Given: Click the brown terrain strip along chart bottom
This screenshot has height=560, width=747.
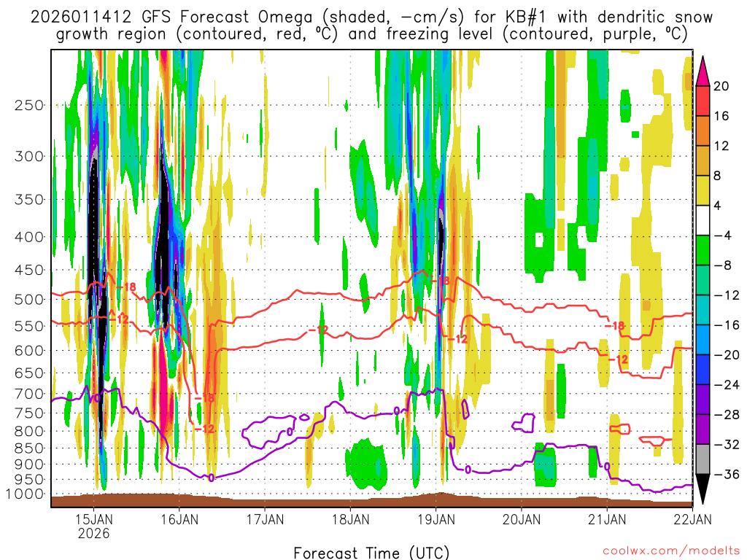Looking at the screenshot, I should coord(365,501).
